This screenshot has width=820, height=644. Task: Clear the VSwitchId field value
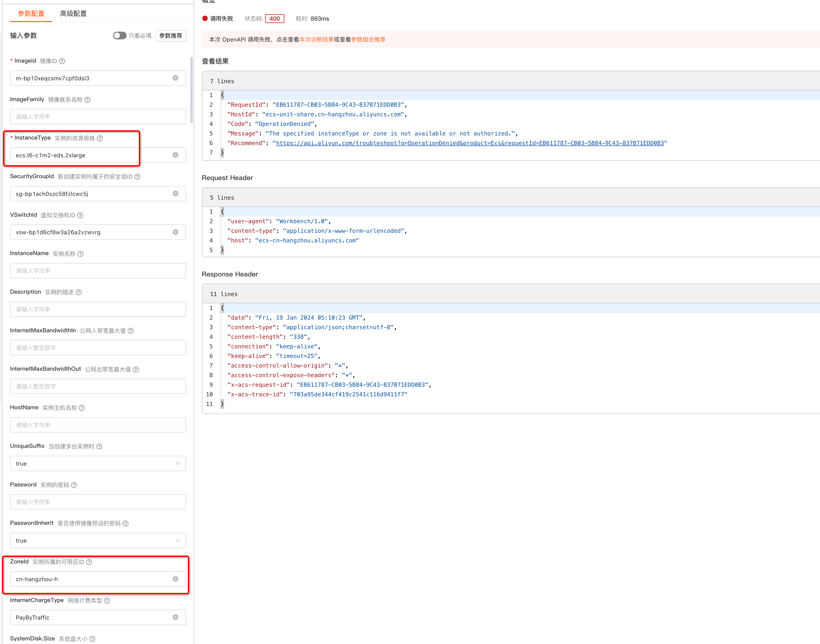[175, 232]
